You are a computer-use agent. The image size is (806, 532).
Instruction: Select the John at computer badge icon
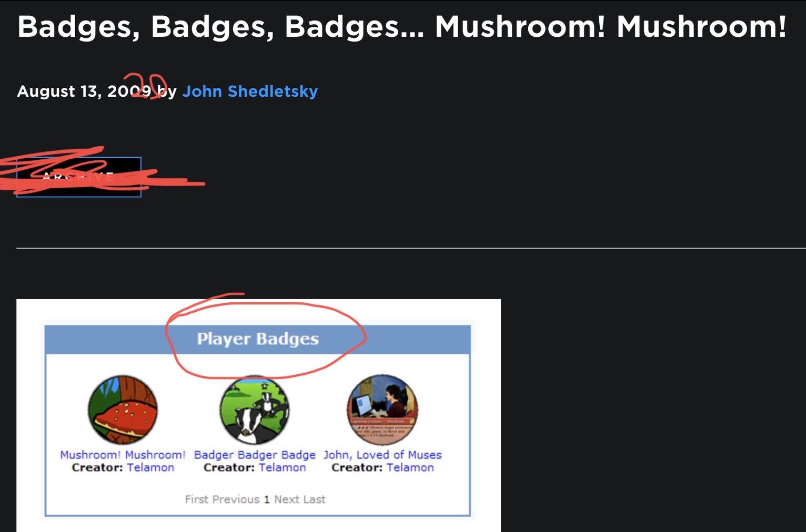coord(382,410)
